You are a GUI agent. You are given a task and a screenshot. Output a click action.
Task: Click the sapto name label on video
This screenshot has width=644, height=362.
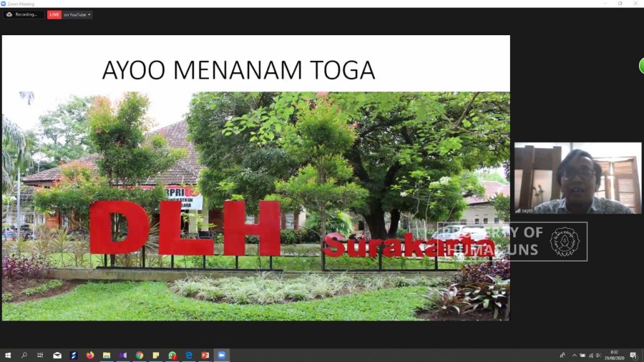click(527, 211)
